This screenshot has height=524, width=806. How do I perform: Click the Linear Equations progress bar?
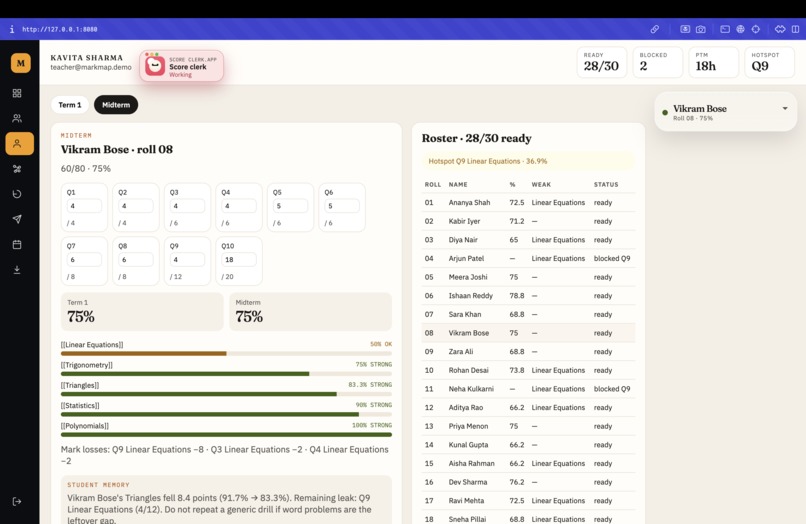[x=226, y=353]
